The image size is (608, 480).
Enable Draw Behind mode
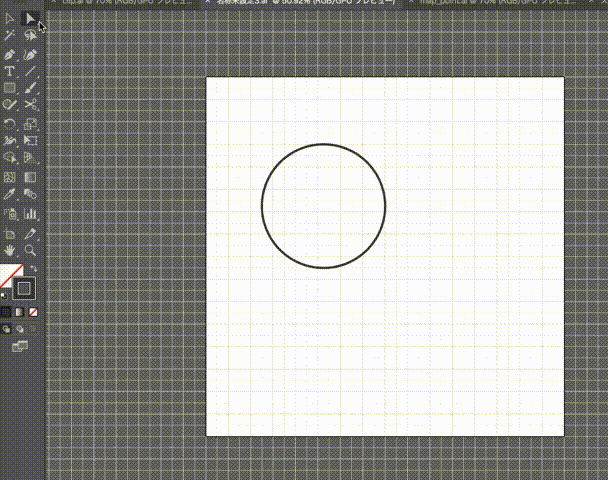point(19,327)
